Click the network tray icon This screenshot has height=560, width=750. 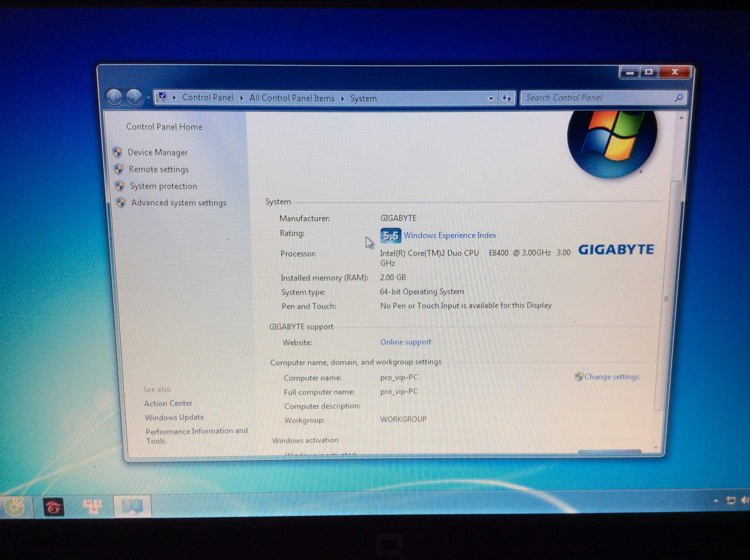[x=731, y=500]
